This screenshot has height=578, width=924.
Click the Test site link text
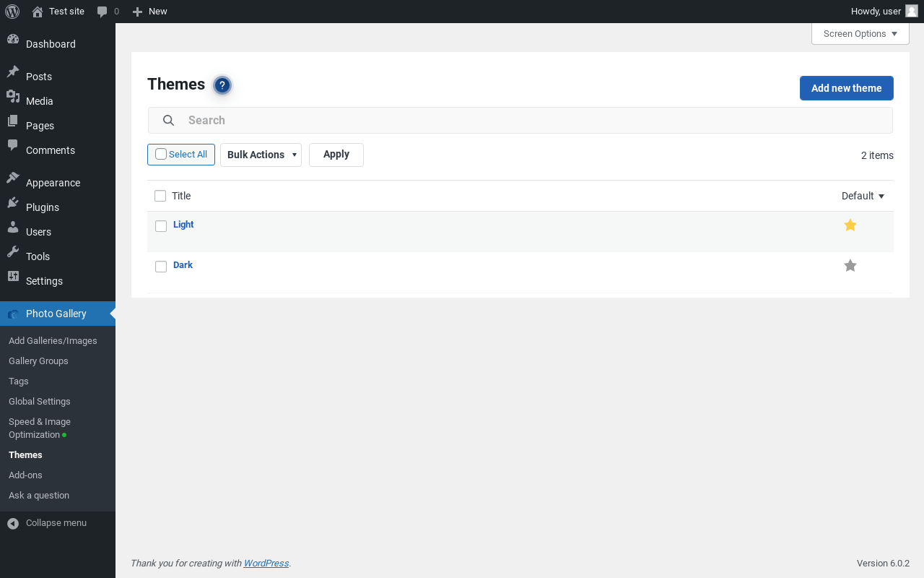66,12
